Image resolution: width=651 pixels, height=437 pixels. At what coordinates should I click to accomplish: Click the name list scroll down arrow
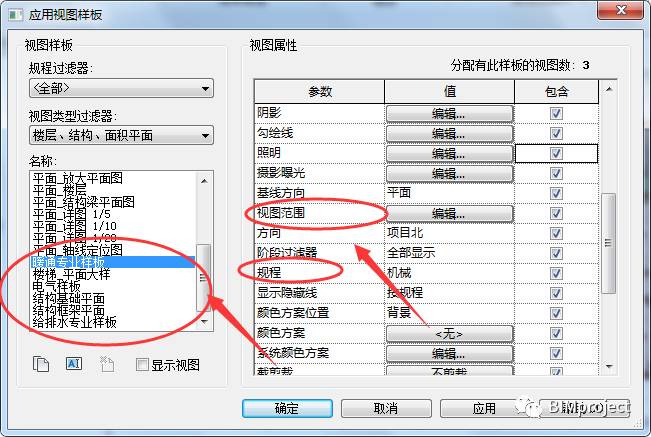(204, 322)
